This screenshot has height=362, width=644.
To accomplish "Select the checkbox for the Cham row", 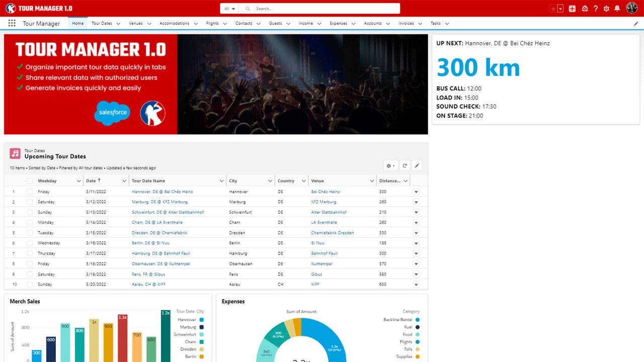I will [x=30, y=223].
